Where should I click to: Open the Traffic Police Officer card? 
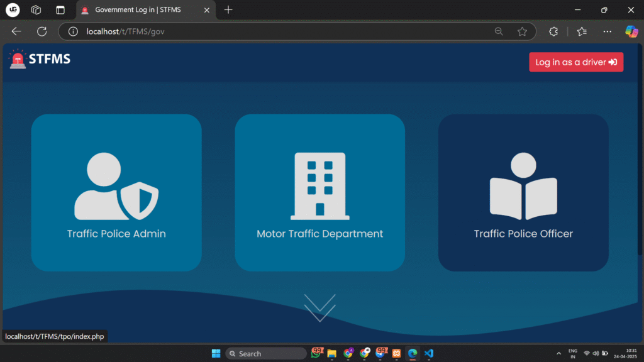[523, 192]
